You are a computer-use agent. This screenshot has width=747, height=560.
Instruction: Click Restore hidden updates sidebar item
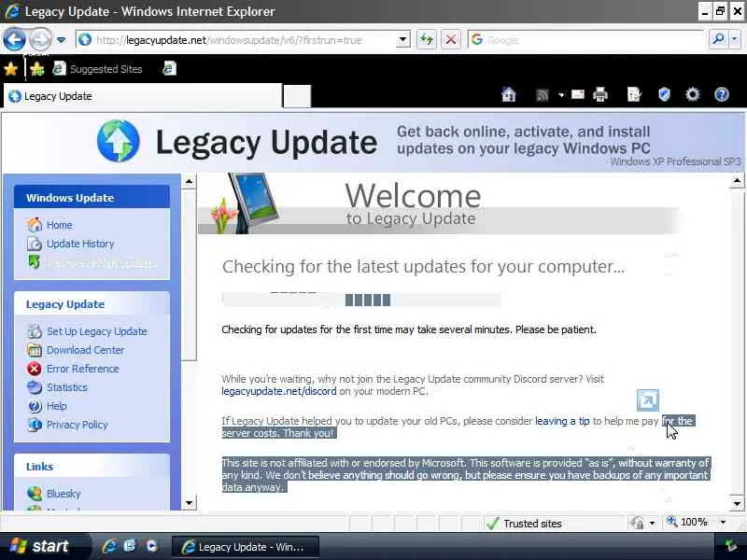100,263
